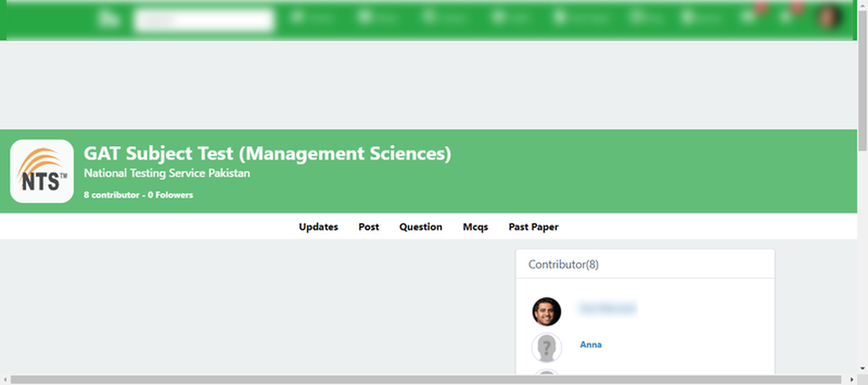Open the Question tab

(x=421, y=227)
